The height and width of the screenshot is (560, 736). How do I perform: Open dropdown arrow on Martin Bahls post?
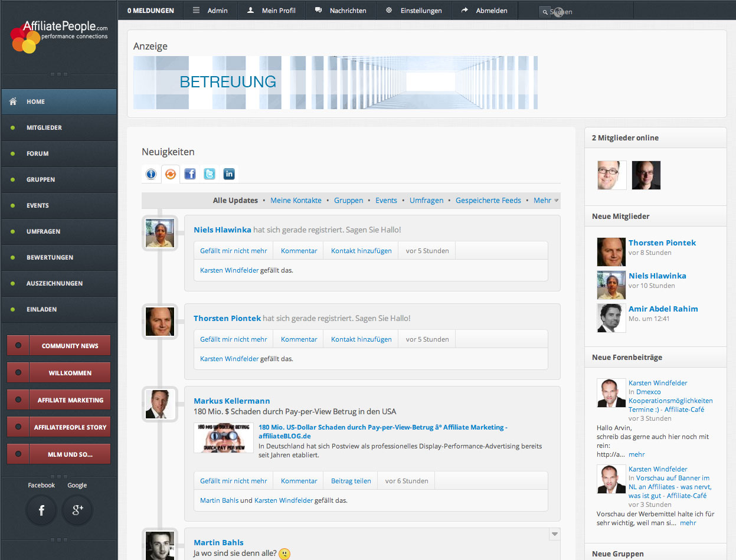pos(554,535)
